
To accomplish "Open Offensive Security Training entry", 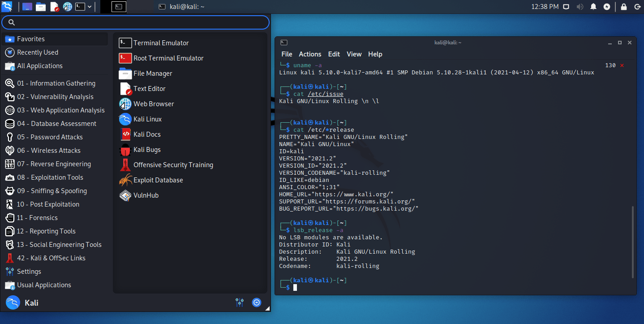I will click(173, 165).
